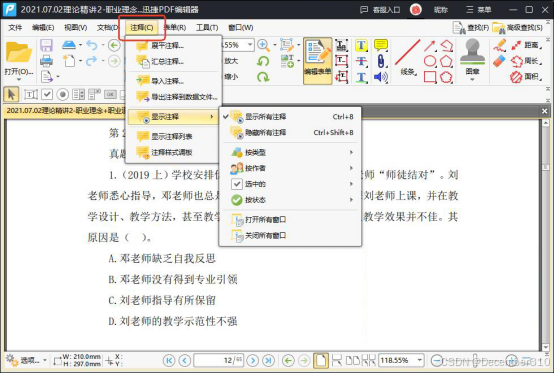Choose the 面积 area measure tool
Image resolution: width=554 pixels, height=373 pixels.
coord(526,77)
